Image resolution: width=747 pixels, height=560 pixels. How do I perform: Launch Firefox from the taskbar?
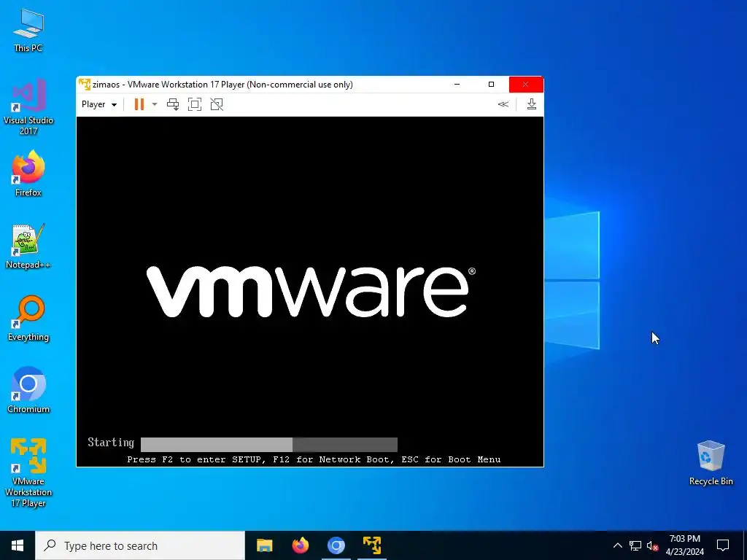click(x=300, y=545)
